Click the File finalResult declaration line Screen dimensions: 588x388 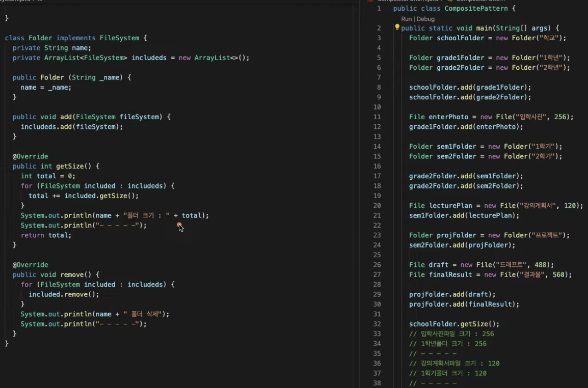pos(491,275)
